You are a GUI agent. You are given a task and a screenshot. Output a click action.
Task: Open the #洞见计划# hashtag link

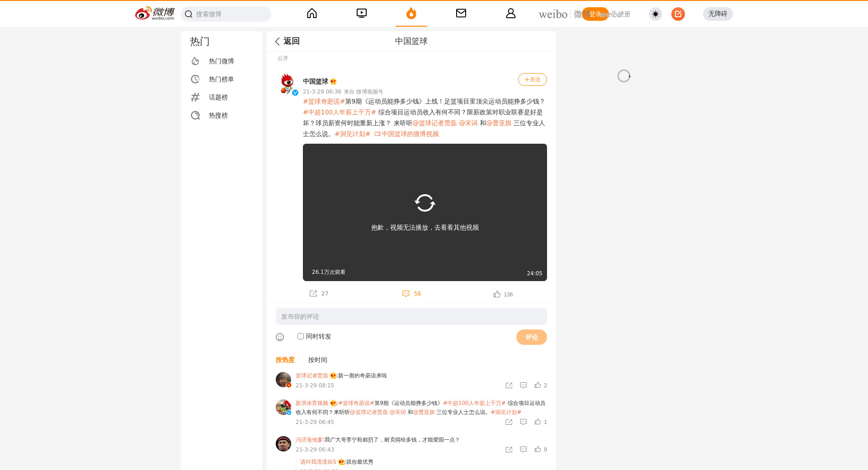click(352, 134)
